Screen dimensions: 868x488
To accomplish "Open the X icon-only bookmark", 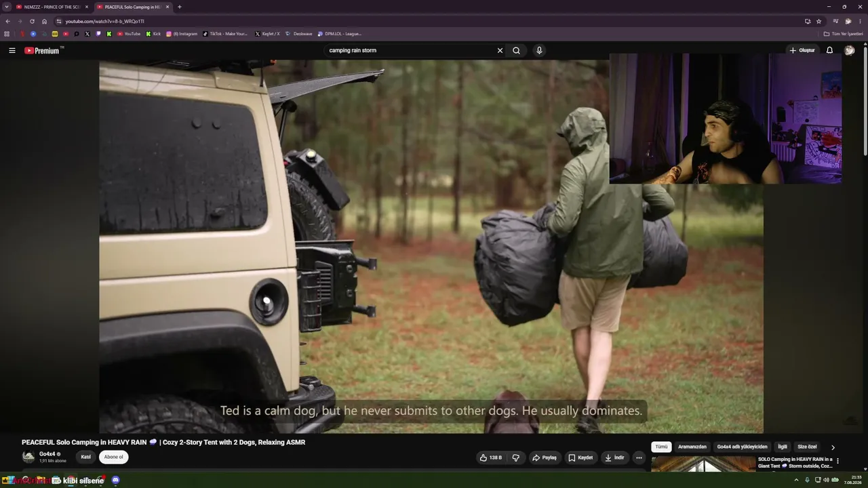I will [x=87, y=33].
